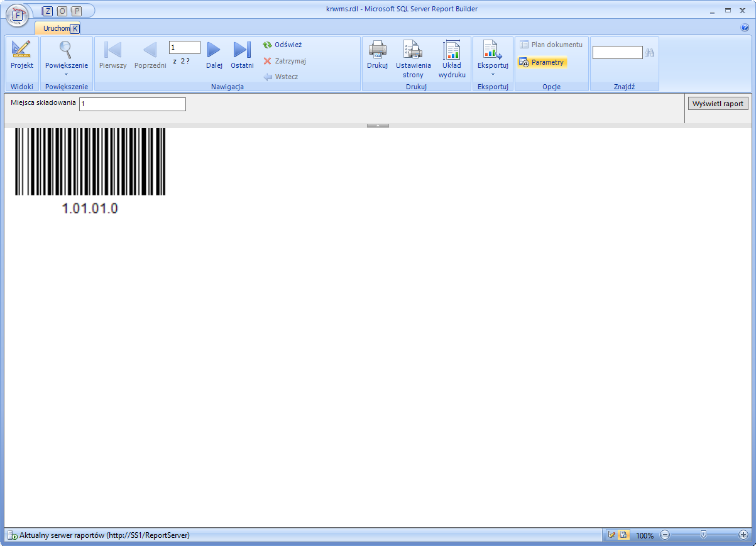Click the Znajdź search text box
The image size is (756, 546).
[618, 53]
